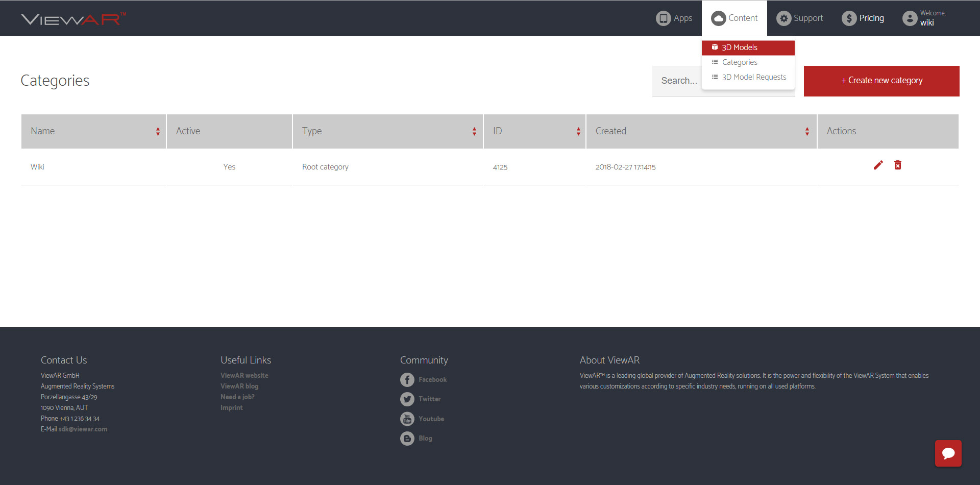980x485 pixels.
Task: Click the Facebook community icon
Action: pos(407,380)
